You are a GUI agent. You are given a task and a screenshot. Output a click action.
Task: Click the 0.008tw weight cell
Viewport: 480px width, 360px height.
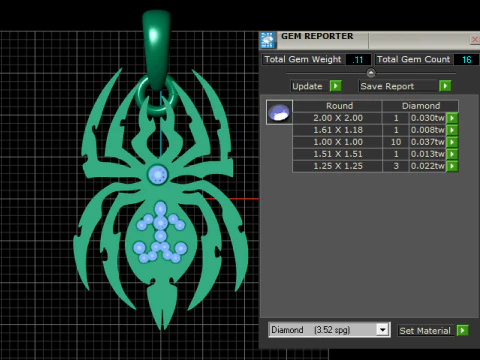click(428, 130)
